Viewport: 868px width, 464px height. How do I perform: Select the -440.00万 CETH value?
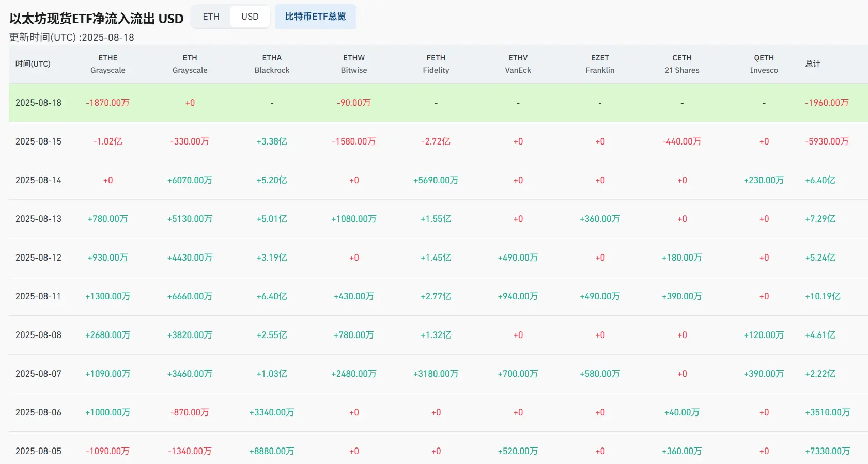[x=682, y=141]
